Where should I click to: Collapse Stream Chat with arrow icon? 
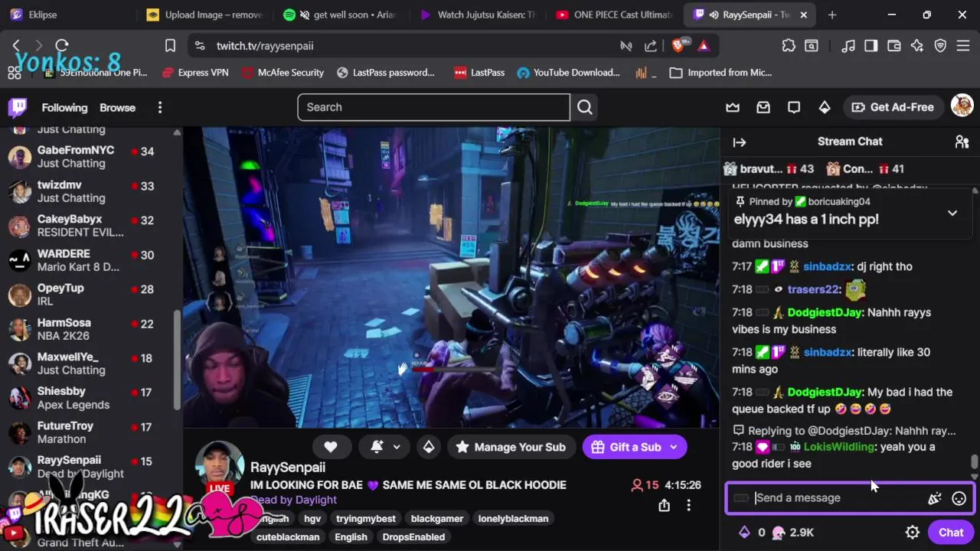[740, 142]
